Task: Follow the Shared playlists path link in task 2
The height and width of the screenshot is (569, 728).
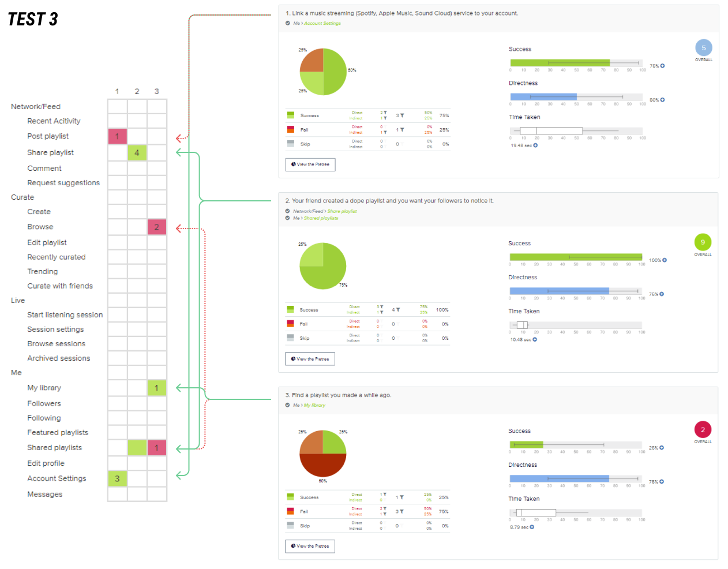Action: (x=321, y=218)
